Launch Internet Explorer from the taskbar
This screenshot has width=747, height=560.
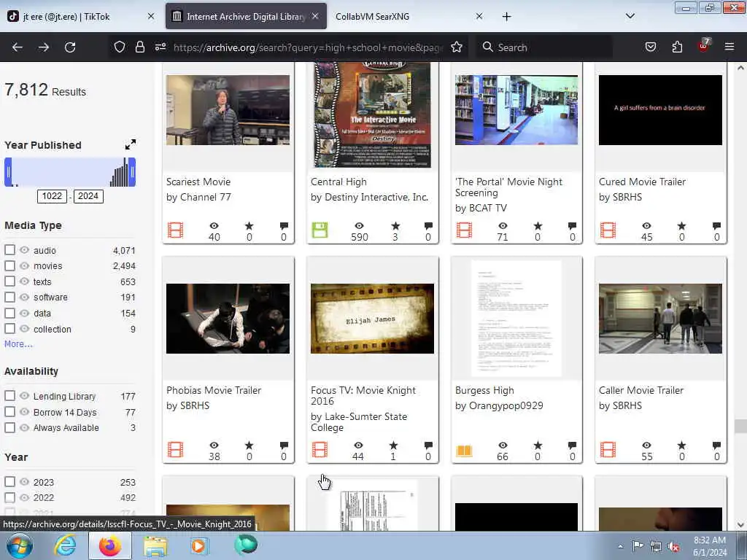coord(65,545)
